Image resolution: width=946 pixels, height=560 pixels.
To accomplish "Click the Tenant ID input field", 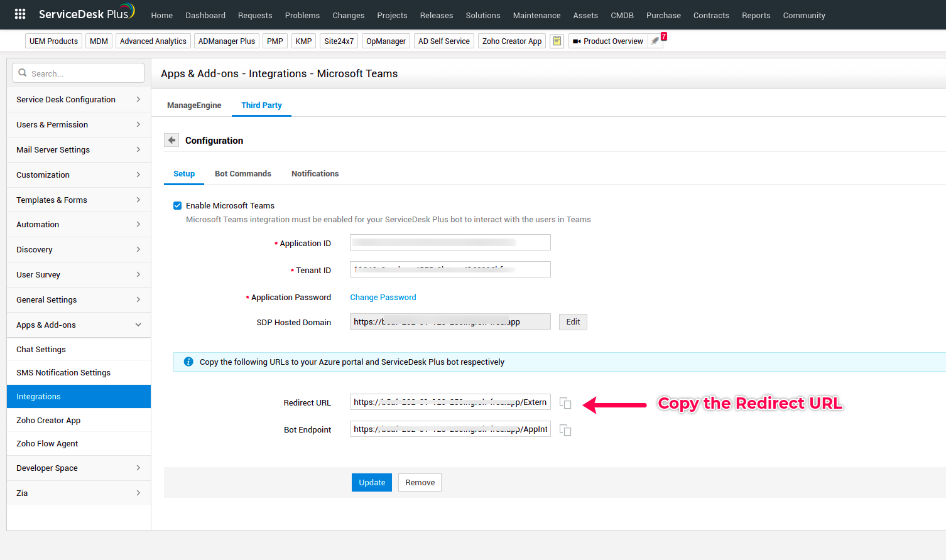I will [450, 269].
